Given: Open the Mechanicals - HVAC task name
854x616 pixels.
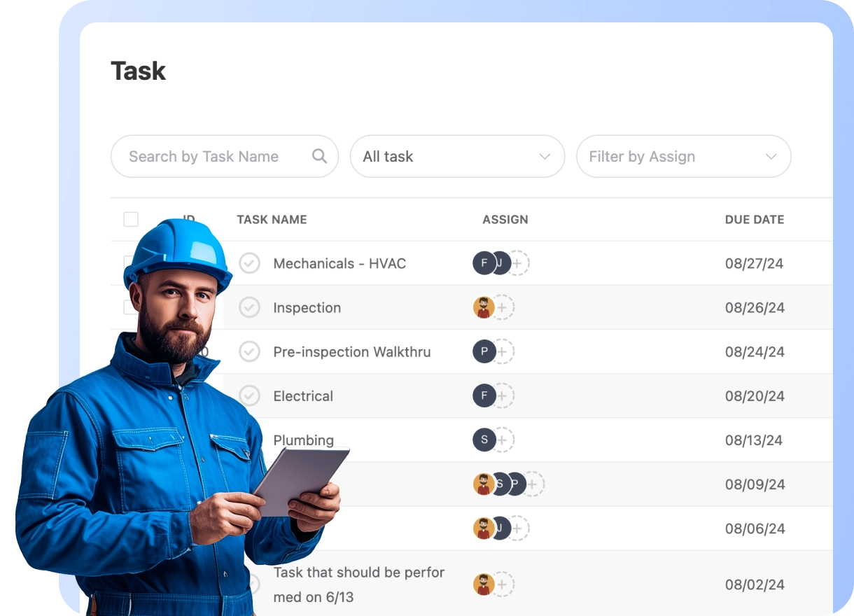Looking at the screenshot, I should coord(339,264).
